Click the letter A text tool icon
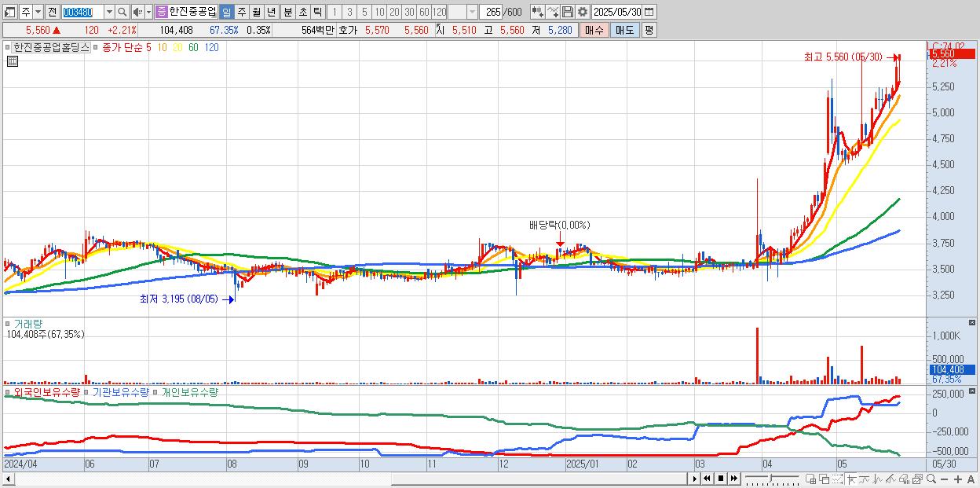The height and width of the screenshot is (488, 980). coord(971,479)
